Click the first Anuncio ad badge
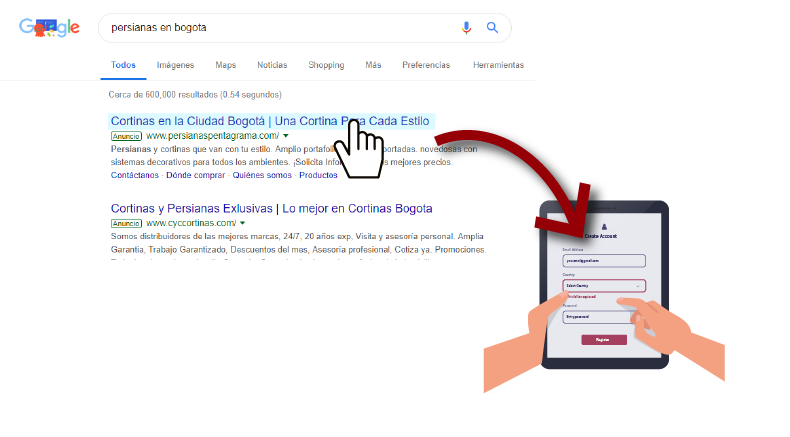Viewport: 790px width, 437px height. pos(126,136)
